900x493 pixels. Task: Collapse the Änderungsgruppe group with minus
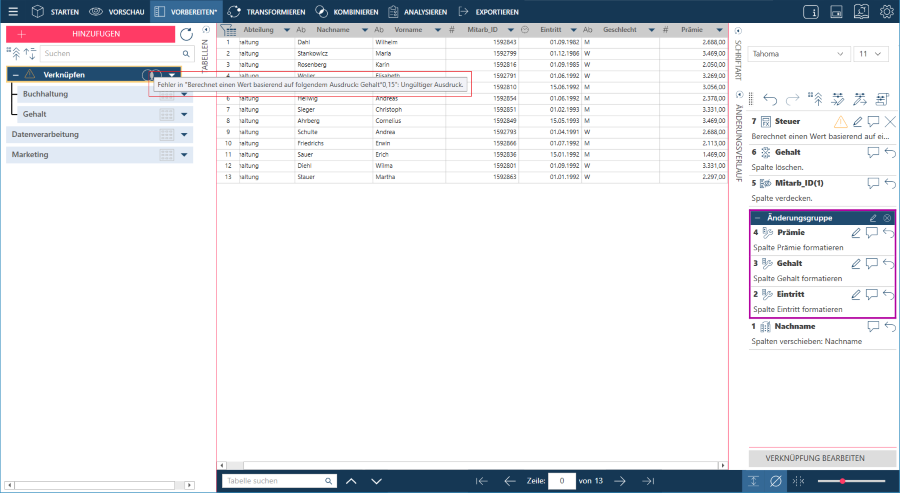757,218
